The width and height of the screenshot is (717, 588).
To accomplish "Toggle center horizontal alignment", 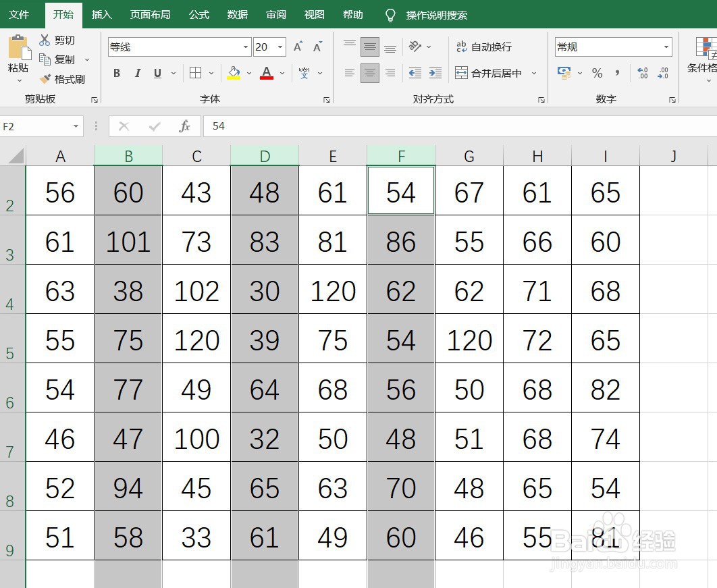I will click(x=369, y=73).
